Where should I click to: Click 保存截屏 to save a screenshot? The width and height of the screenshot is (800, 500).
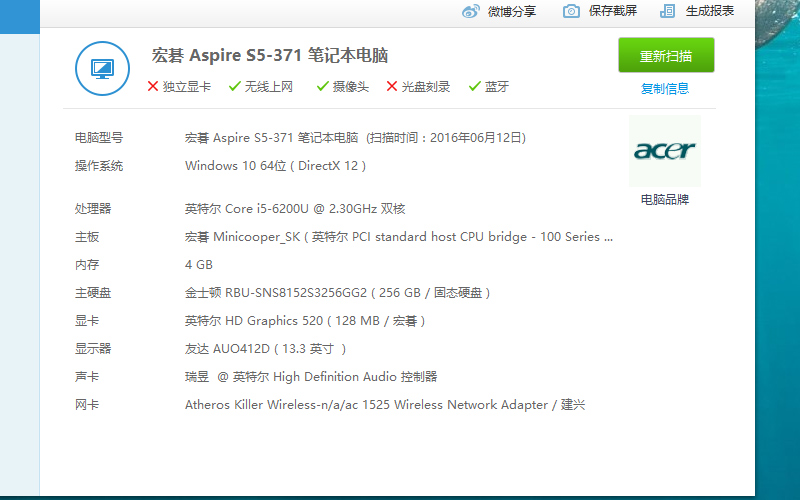(613, 11)
